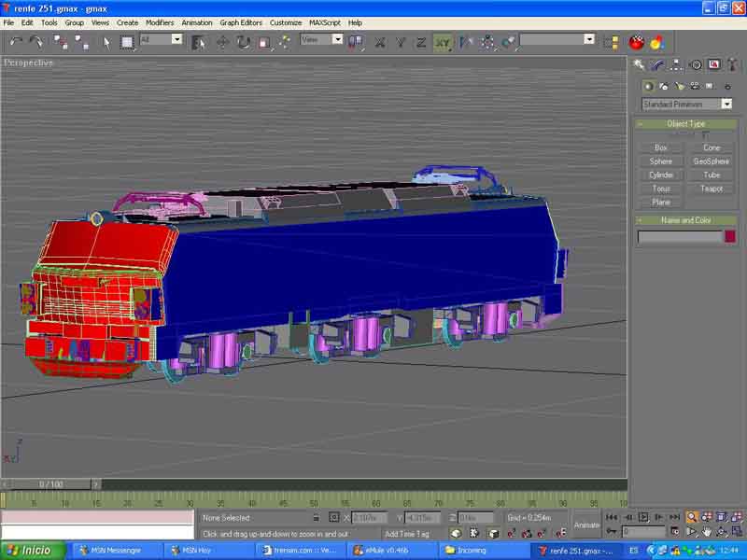Select the Select Object arrow tool
This screenshot has height=560, width=747.
pos(106,42)
